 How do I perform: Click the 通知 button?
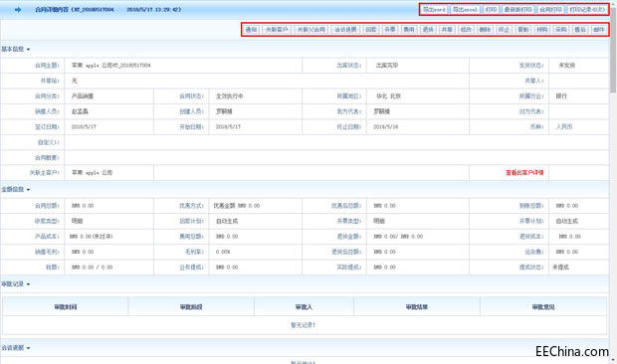tap(251, 30)
